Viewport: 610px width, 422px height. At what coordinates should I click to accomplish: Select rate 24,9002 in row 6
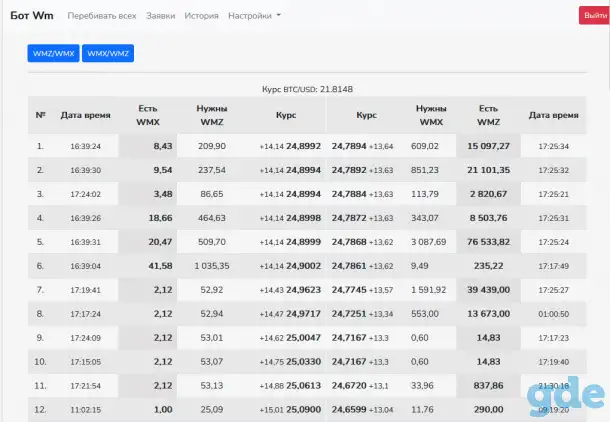[x=303, y=266]
